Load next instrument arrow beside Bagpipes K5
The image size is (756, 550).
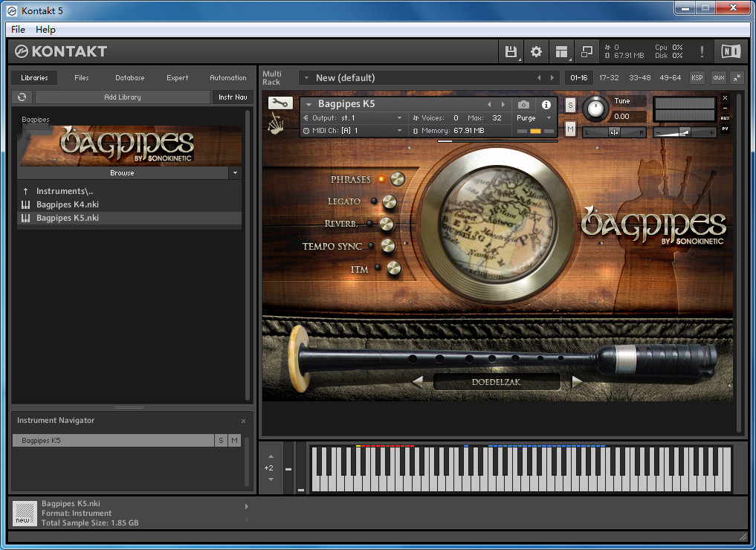503,104
